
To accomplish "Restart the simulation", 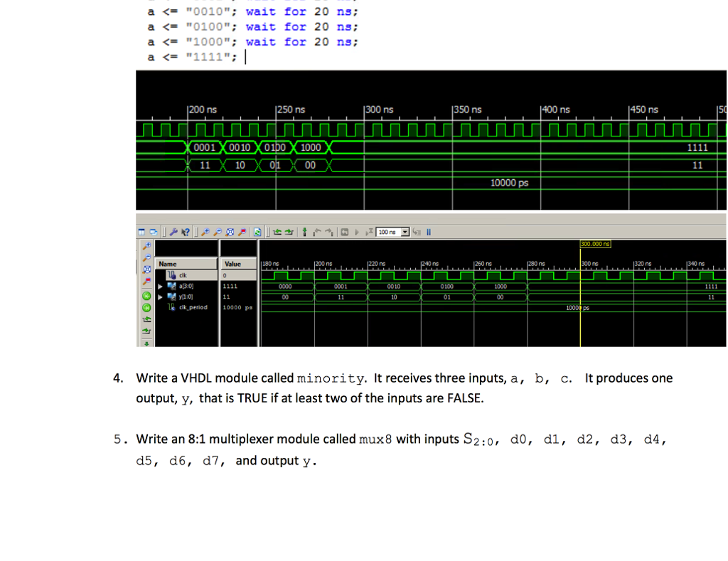I will click(345, 232).
